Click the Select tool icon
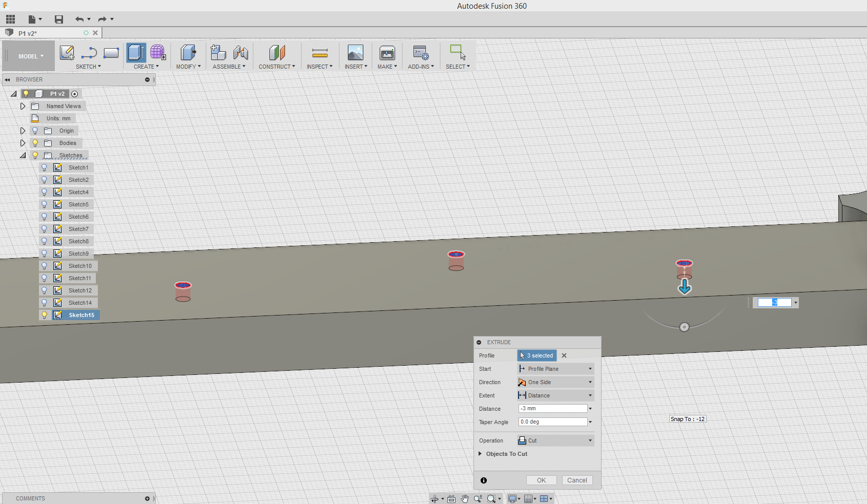The height and width of the screenshot is (504, 867). click(x=458, y=53)
